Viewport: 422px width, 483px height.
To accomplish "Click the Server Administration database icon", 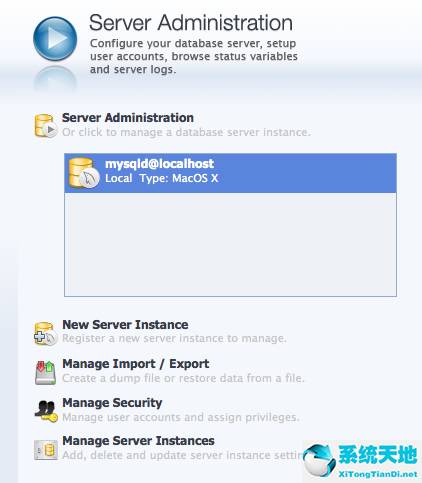I will 46,126.
